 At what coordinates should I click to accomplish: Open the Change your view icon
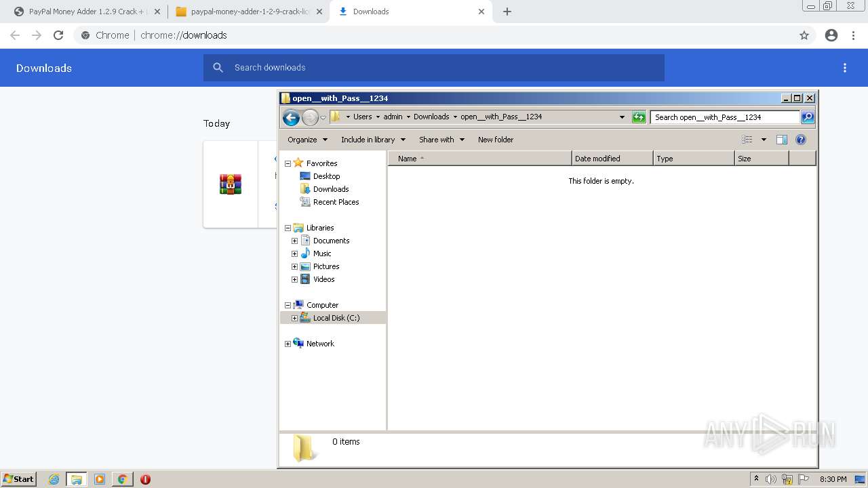click(747, 140)
